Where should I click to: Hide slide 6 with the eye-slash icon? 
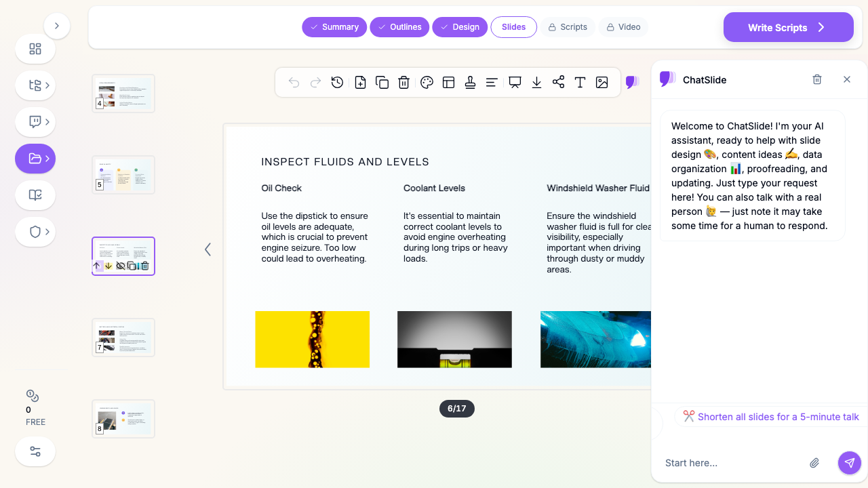pyautogui.click(x=121, y=266)
